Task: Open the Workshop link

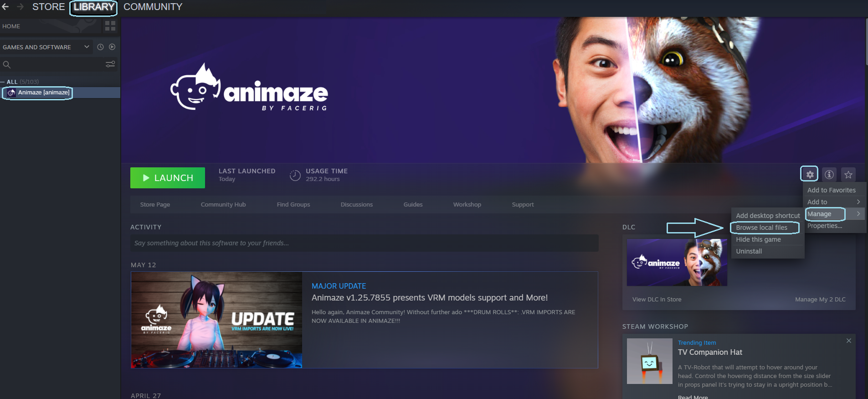Action: click(x=467, y=204)
